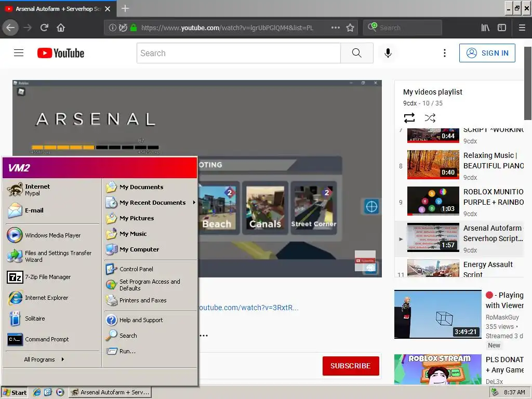Click SIGN IN button
532x399 pixels.
[487, 53]
